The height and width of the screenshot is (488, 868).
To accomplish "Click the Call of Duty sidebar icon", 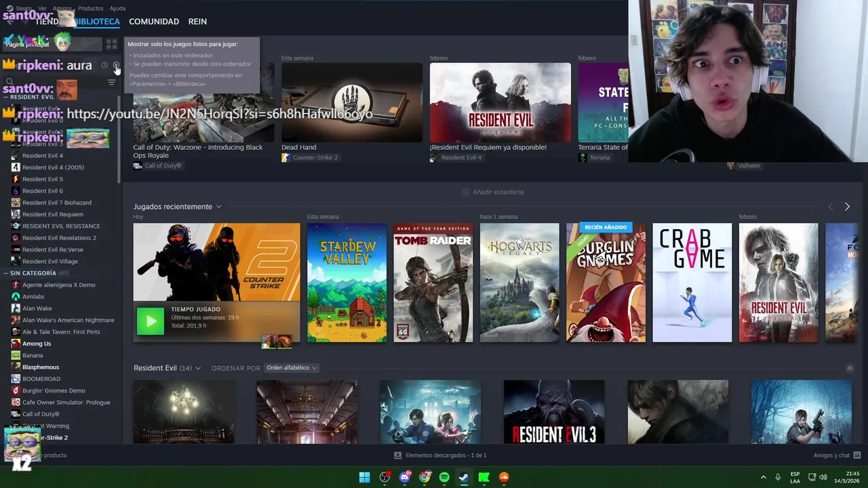I will coord(16,414).
